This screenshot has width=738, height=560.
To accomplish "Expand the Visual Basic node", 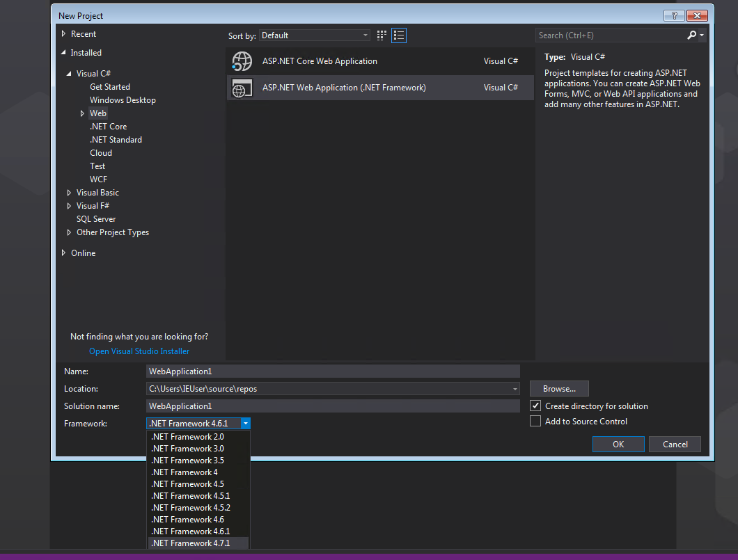I will coord(69,193).
